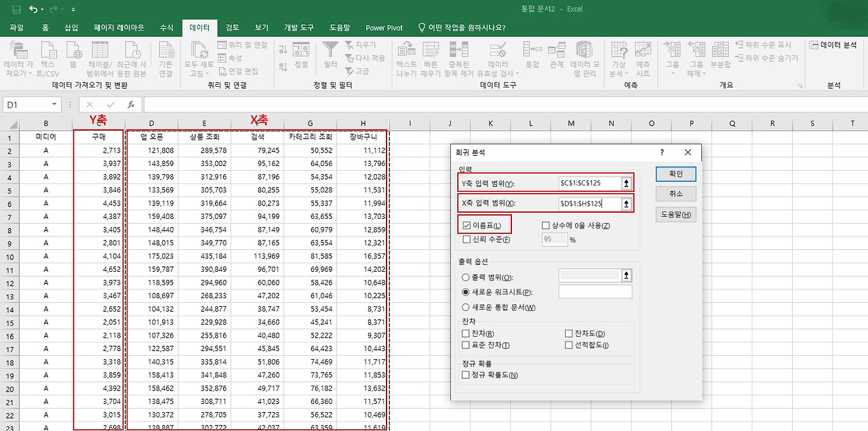Check the 잔차 checkbox
This screenshot has width=868, height=431.
[x=466, y=333]
